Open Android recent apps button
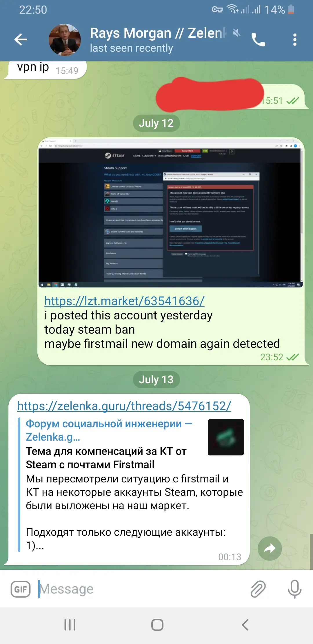 click(x=70, y=625)
